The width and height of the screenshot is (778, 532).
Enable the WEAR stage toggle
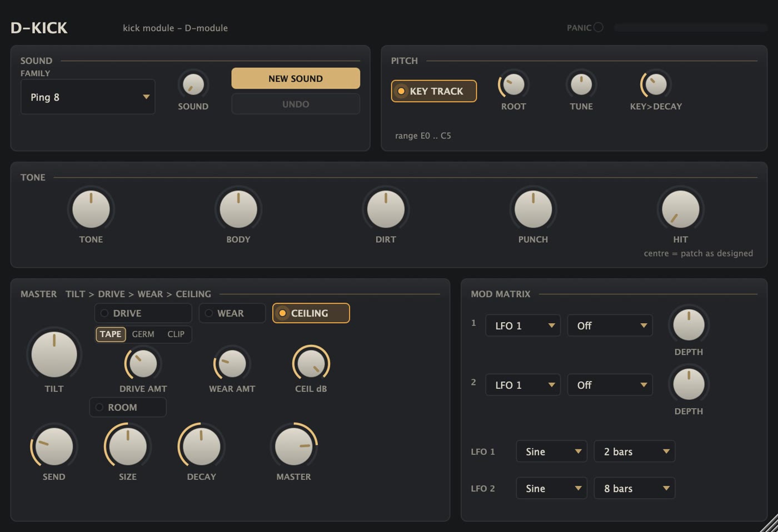click(x=232, y=313)
